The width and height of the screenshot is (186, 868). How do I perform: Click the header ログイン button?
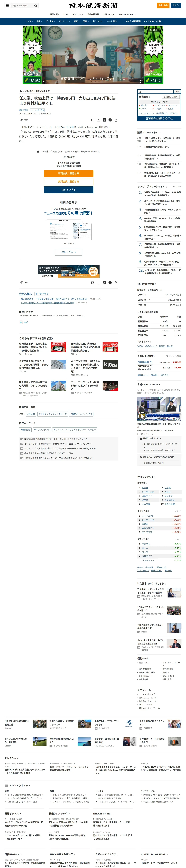[x=176, y=5]
